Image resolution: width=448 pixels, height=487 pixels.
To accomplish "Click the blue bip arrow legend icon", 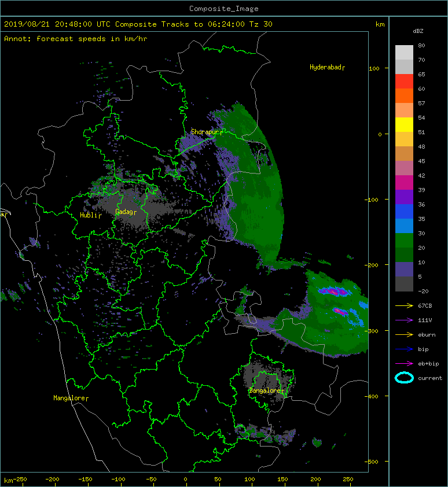I will pyautogui.click(x=404, y=349).
